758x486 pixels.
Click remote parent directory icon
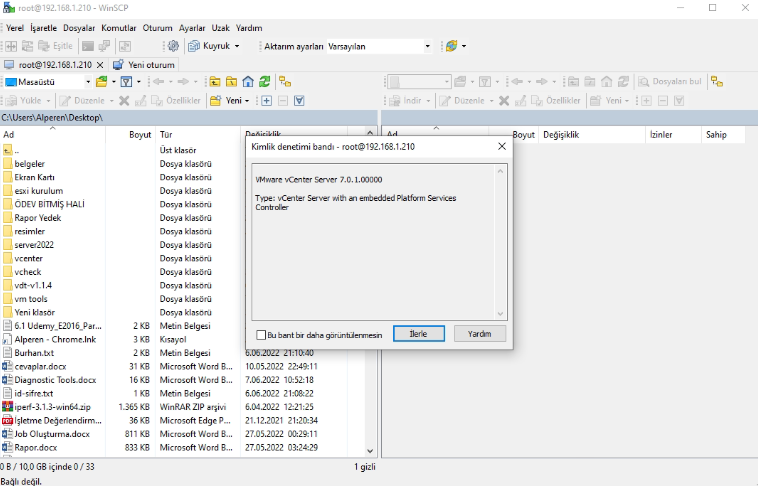[x=574, y=82]
